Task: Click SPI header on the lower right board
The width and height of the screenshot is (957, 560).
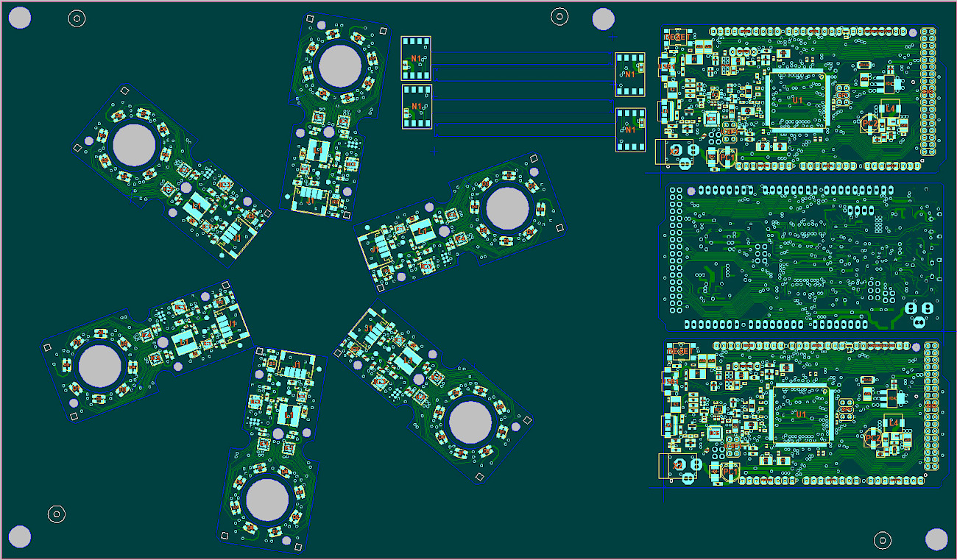Action: (847, 409)
